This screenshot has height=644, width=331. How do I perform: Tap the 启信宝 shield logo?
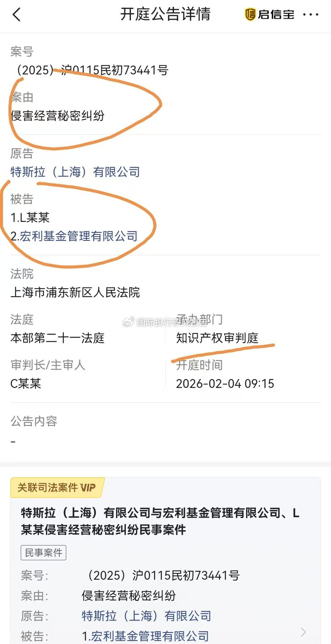[250, 15]
